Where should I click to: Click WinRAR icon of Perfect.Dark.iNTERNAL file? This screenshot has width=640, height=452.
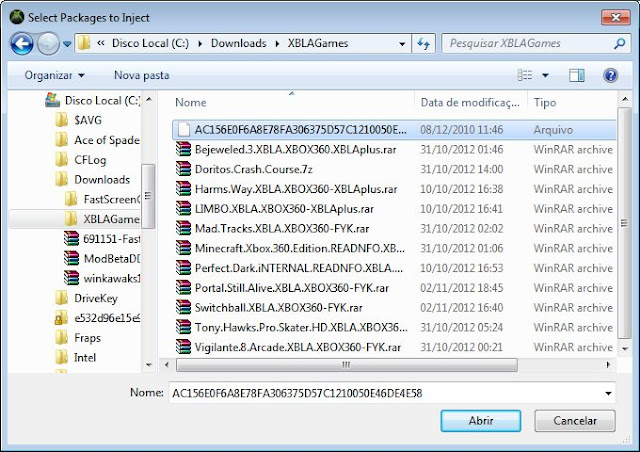point(184,268)
